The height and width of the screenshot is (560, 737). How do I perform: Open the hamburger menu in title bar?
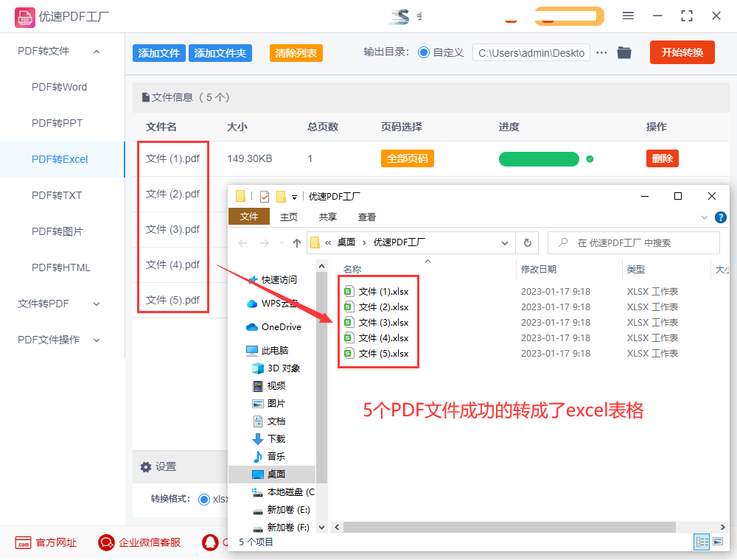(628, 16)
